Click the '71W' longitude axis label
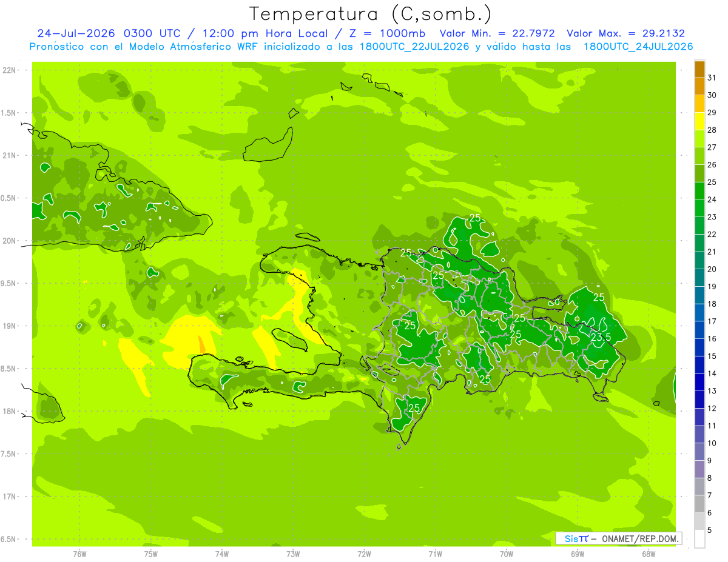Image resolution: width=728 pixels, height=562 pixels. coord(435,554)
